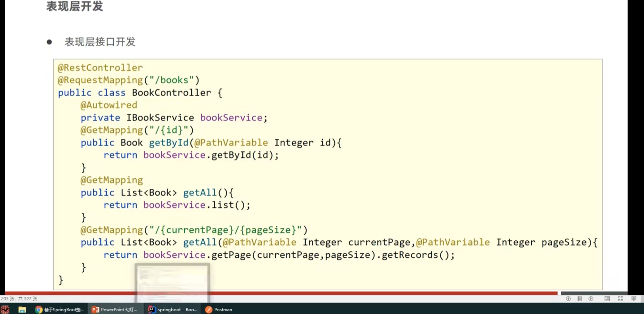The height and width of the screenshot is (314, 644).
Task: Click the @GetMapping("/{id}") annotation
Action: pos(138,130)
